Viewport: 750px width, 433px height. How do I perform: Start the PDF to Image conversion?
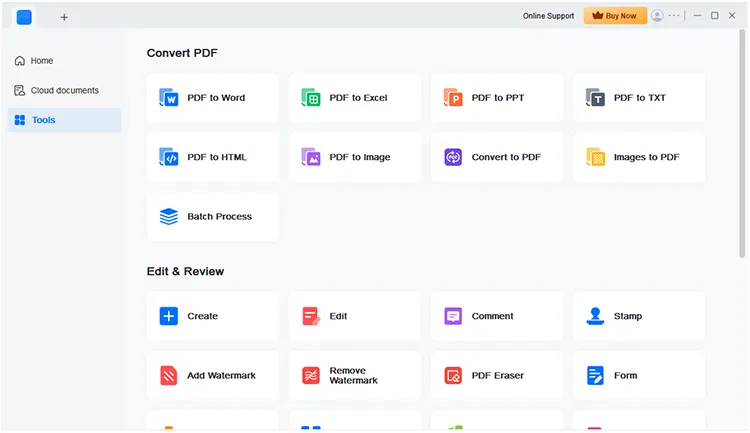pos(354,157)
